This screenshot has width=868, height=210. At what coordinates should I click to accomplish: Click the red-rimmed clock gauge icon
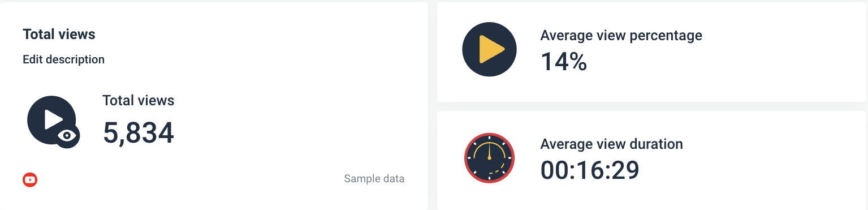click(x=490, y=158)
